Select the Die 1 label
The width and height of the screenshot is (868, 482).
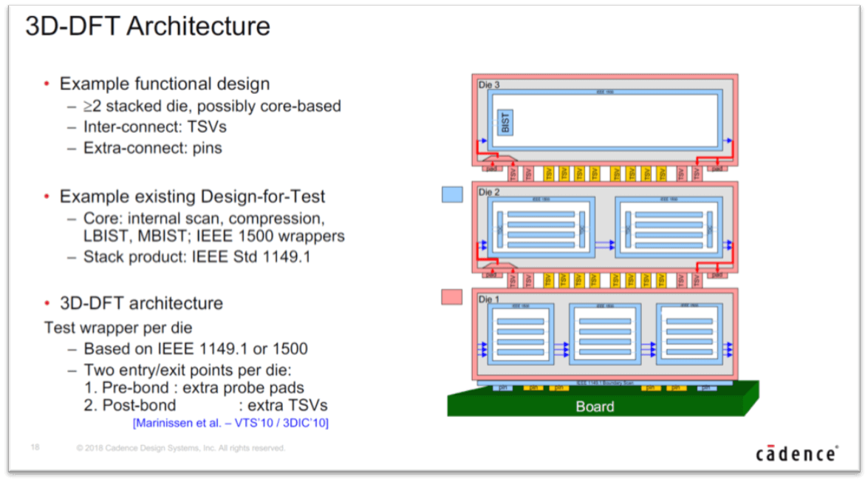(x=489, y=299)
